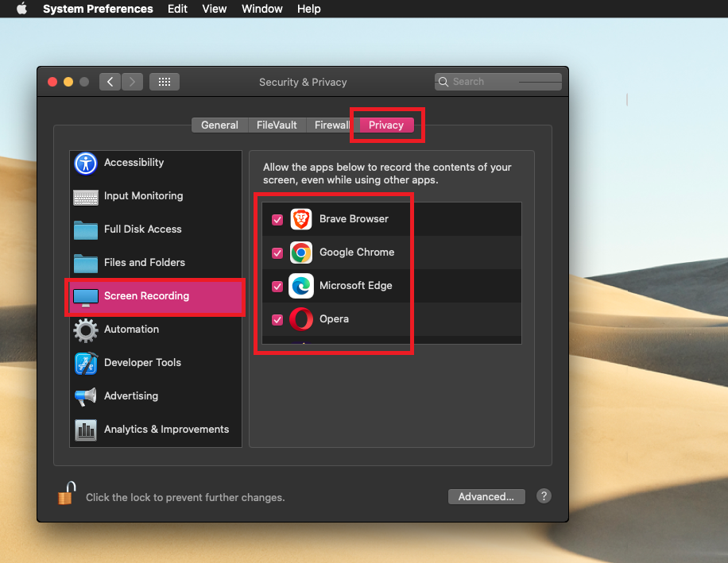Click the Advanced... button

click(x=486, y=496)
